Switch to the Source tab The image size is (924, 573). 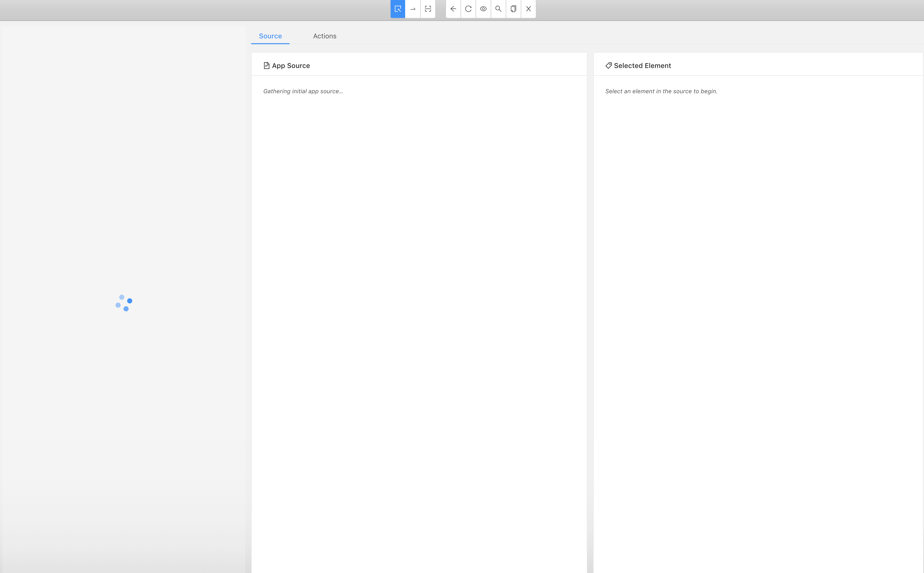point(270,36)
